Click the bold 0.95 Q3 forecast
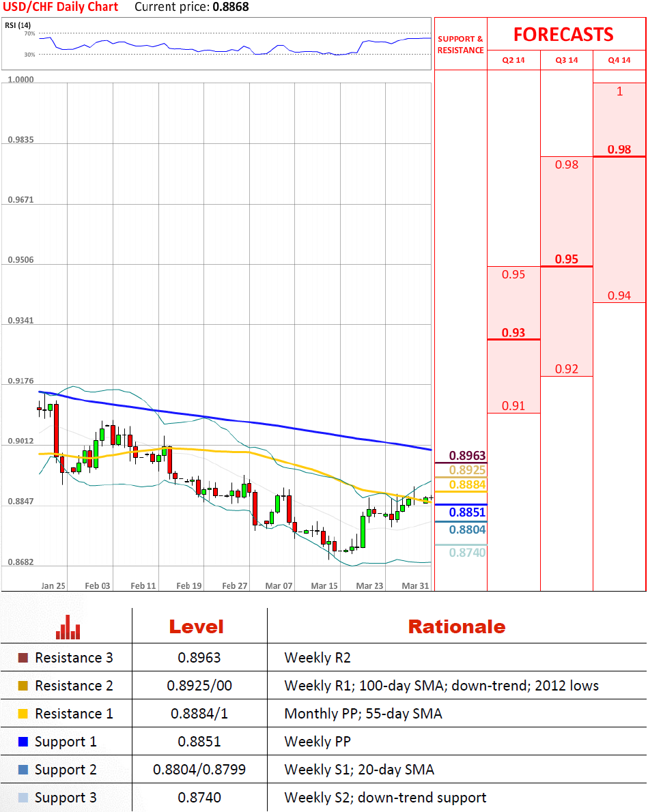Screen dimensions: 648x812 click(x=567, y=259)
